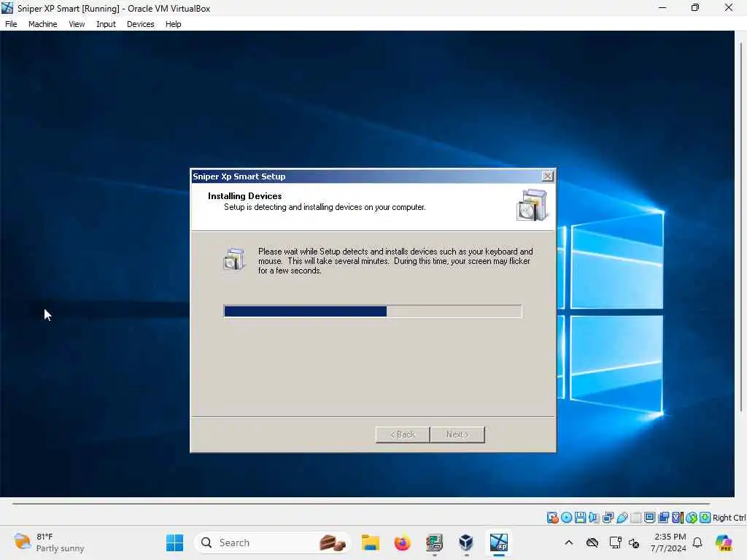Open the Devices menu

pyautogui.click(x=141, y=24)
